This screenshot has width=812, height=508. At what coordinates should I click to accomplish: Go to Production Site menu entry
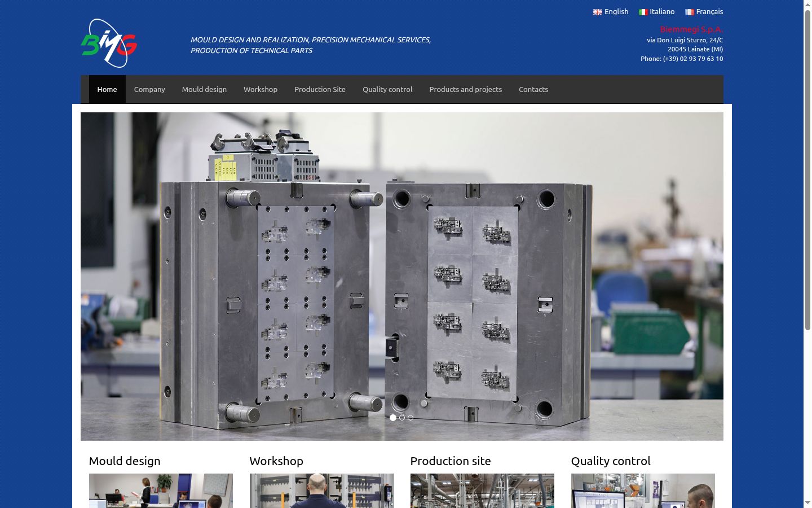pyautogui.click(x=320, y=89)
